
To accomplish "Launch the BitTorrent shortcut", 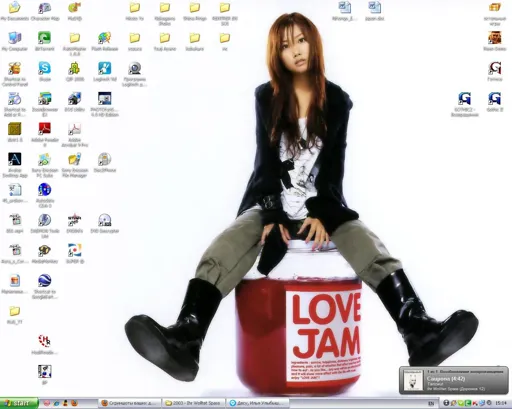I will pyautogui.click(x=44, y=38).
